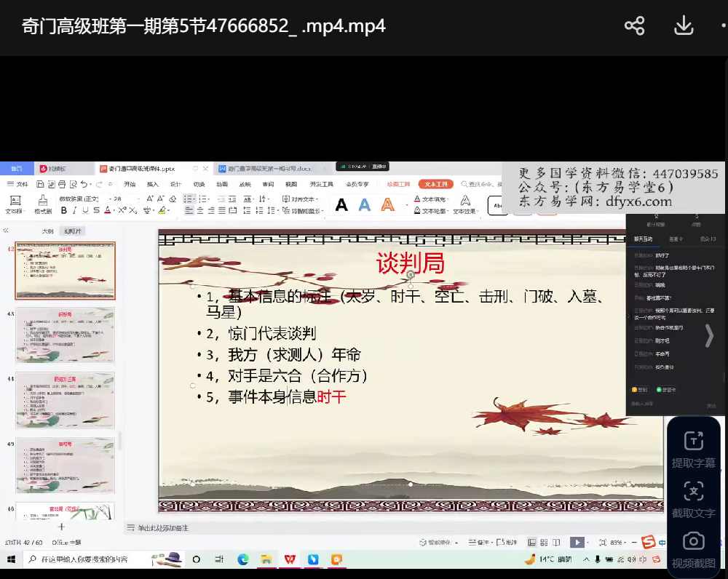728x579 pixels.
Task: Click the text highlight color swatch
Action: (x=162, y=210)
